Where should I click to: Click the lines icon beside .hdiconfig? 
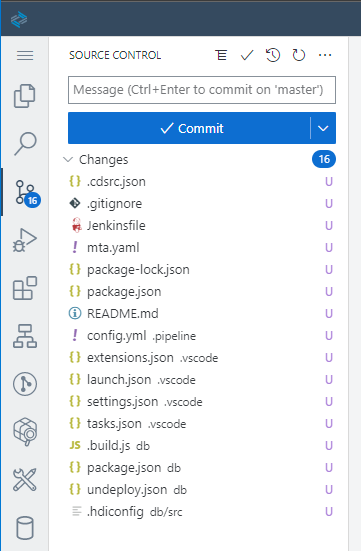click(x=76, y=511)
